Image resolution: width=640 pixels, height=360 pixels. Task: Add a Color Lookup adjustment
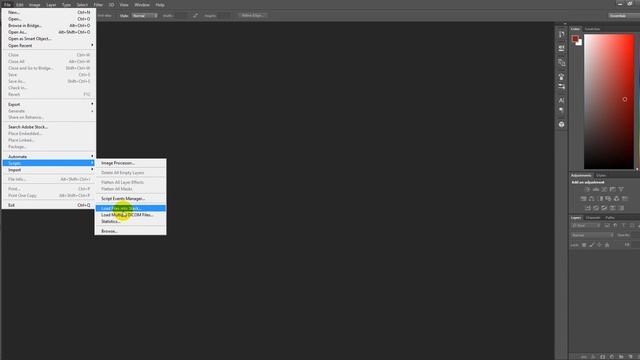point(625,199)
